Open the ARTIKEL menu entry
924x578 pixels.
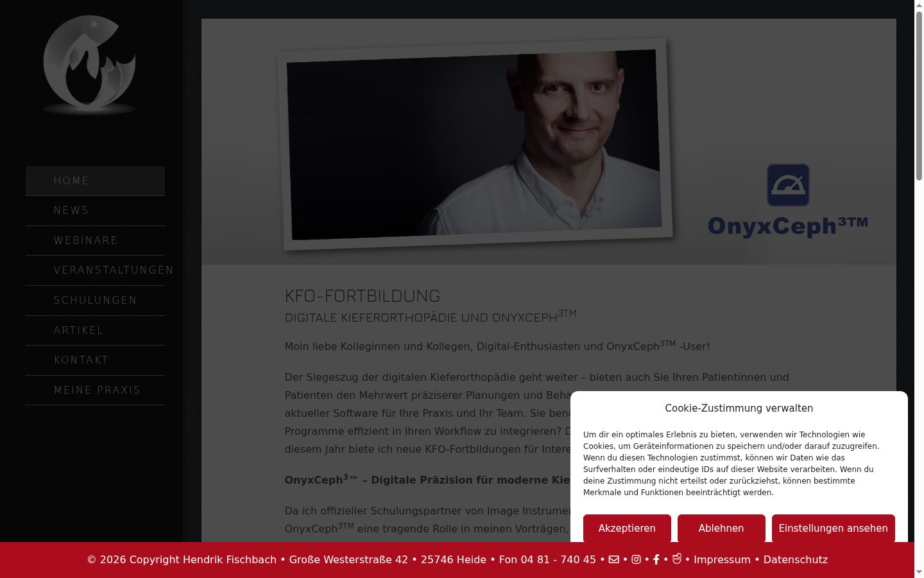click(x=95, y=331)
